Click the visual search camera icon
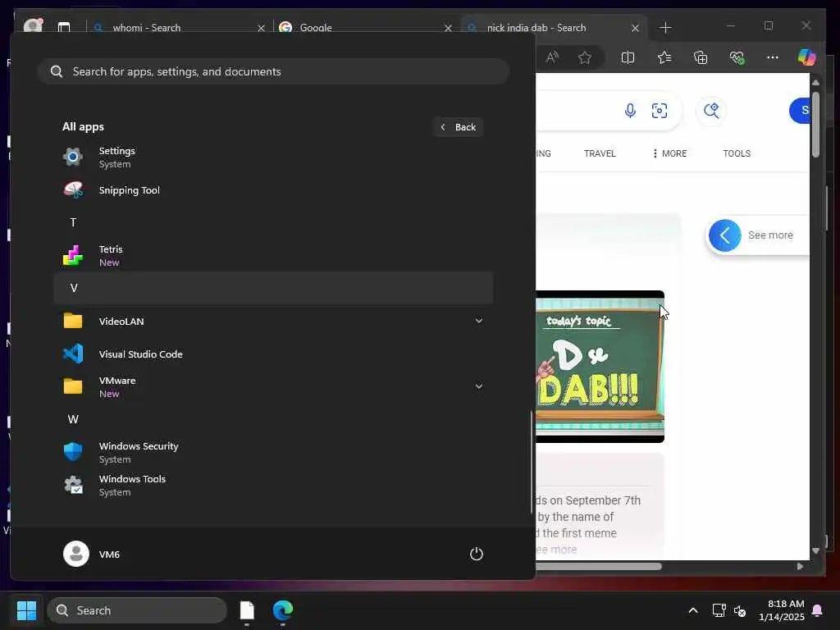 click(x=660, y=111)
